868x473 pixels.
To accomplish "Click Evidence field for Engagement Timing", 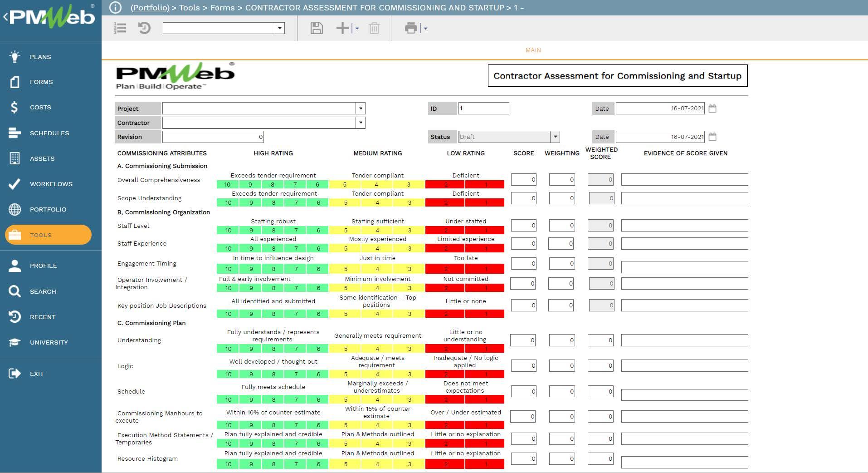I will (x=684, y=267).
